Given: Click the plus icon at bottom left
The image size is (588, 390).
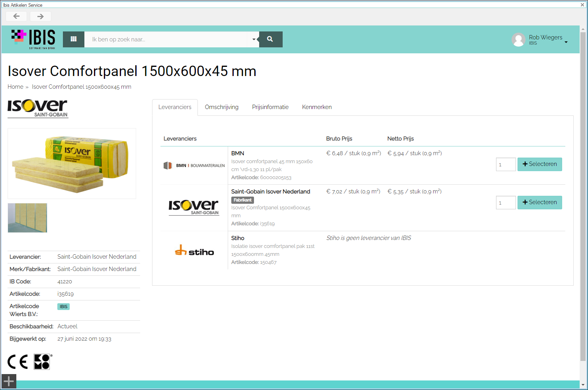Looking at the screenshot, I should (x=8, y=381).
